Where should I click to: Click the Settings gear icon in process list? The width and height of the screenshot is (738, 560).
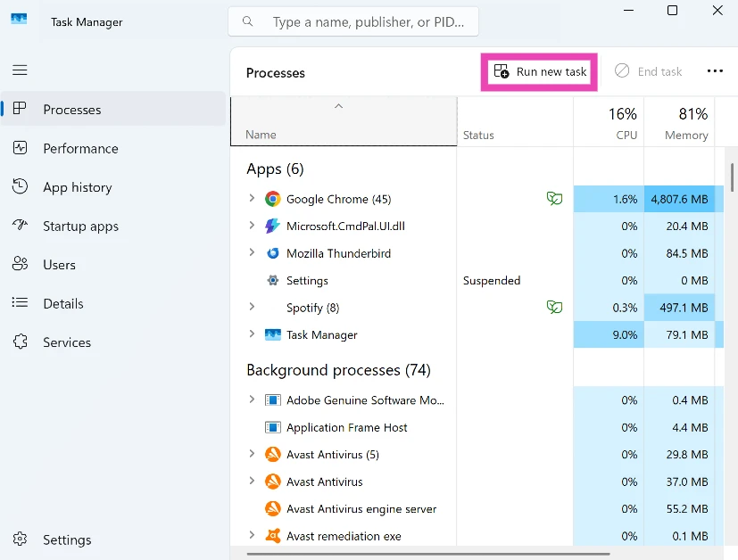point(273,281)
